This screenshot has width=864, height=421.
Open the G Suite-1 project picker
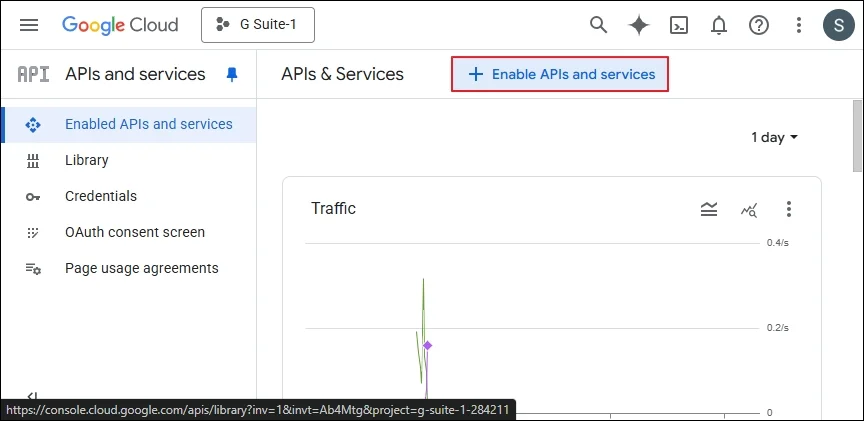(258, 25)
